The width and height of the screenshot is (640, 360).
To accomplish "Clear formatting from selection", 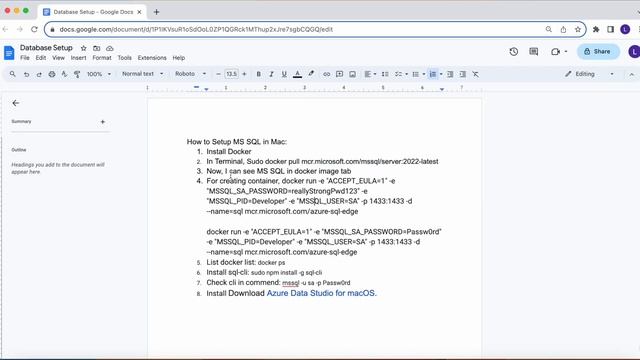I will tap(476, 74).
